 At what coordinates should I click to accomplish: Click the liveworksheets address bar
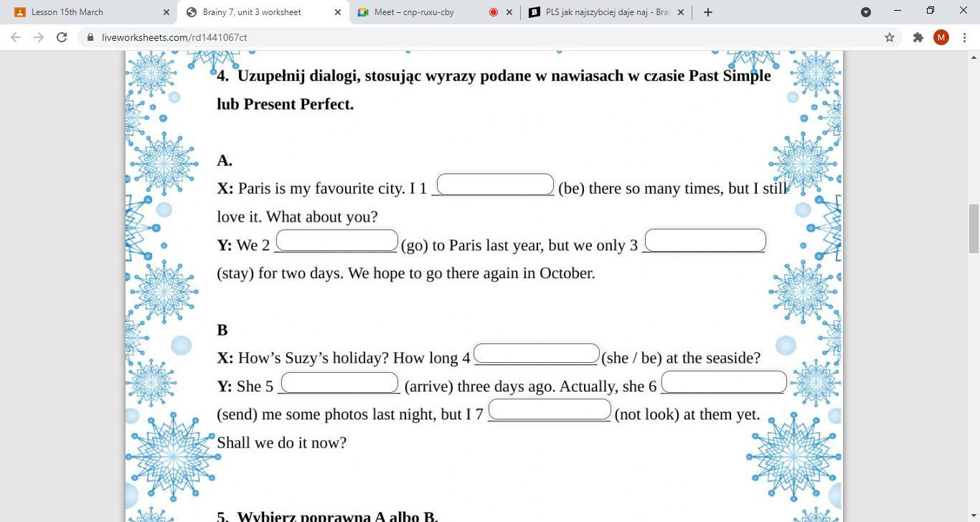(x=488, y=37)
